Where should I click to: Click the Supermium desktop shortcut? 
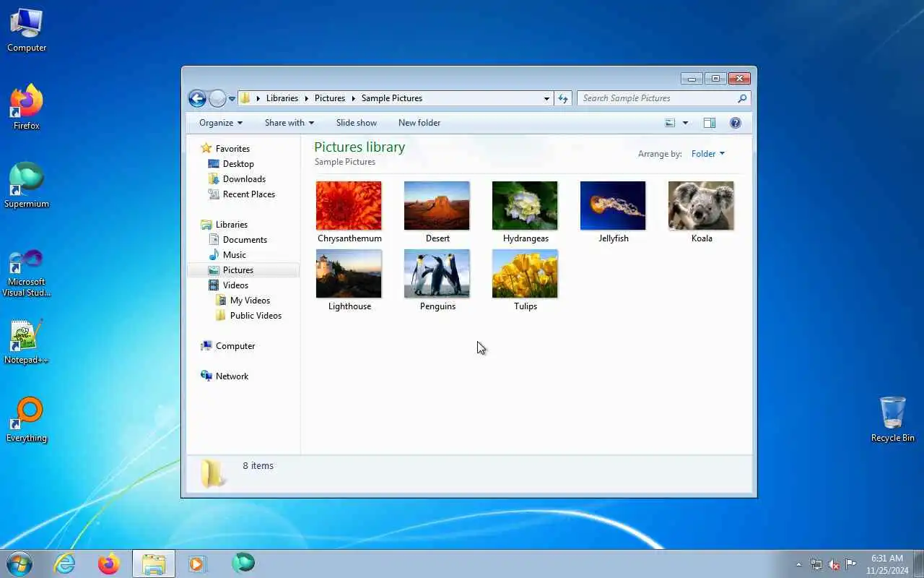(27, 186)
